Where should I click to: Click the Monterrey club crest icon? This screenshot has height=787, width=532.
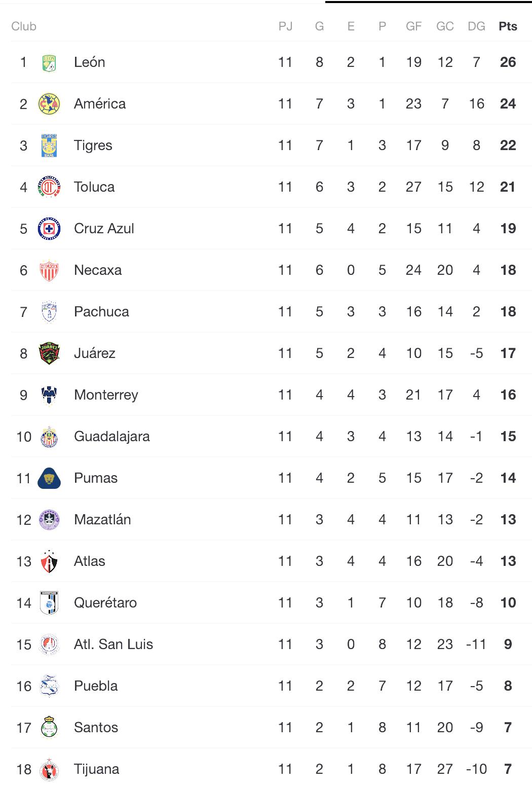coord(49,395)
